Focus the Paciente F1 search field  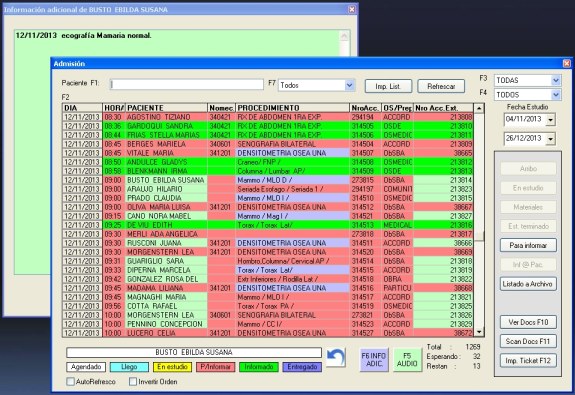(187, 84)
